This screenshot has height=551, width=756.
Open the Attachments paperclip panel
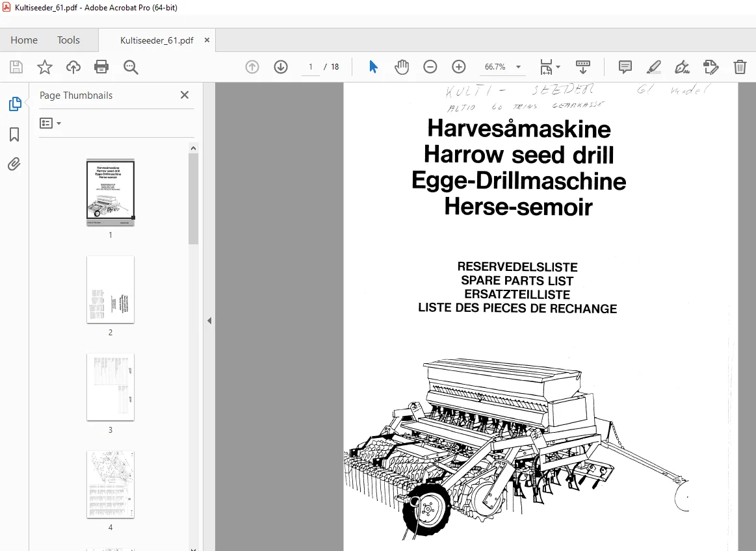coord(14,164)
